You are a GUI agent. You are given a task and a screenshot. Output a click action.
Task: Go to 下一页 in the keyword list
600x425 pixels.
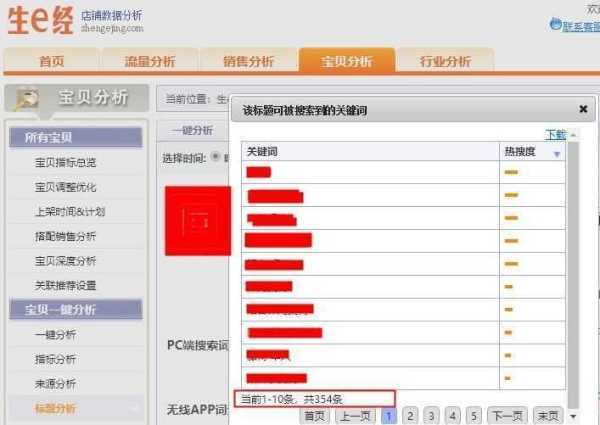(507, 415)
